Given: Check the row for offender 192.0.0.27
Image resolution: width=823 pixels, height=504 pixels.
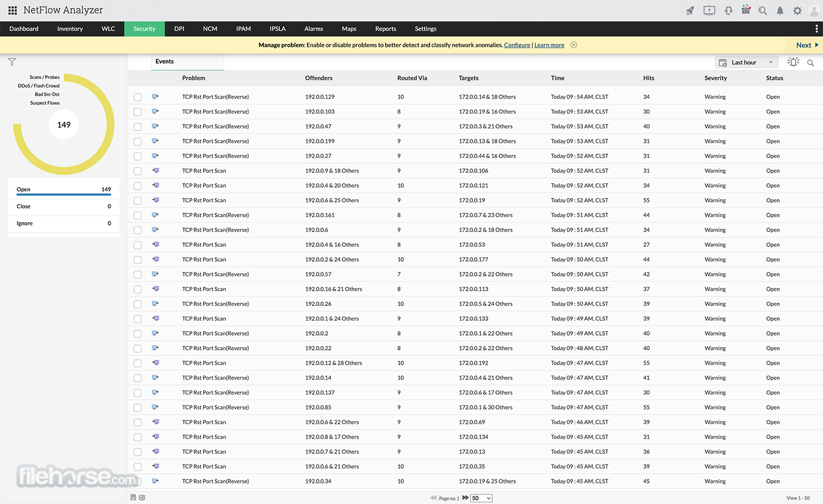Looking at the screenshot, I should click(138, 156).
